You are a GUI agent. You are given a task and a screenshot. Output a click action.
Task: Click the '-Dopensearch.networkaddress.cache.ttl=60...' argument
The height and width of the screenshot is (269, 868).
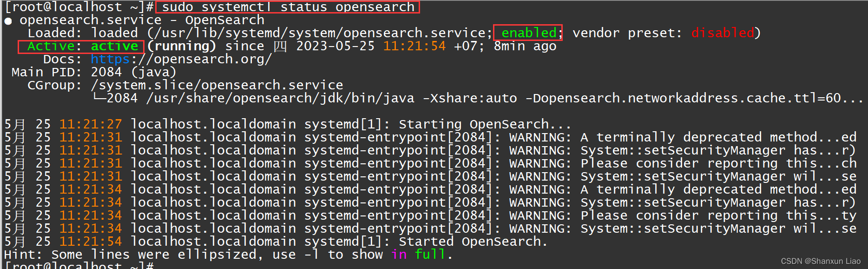click(x=698, y=98)
